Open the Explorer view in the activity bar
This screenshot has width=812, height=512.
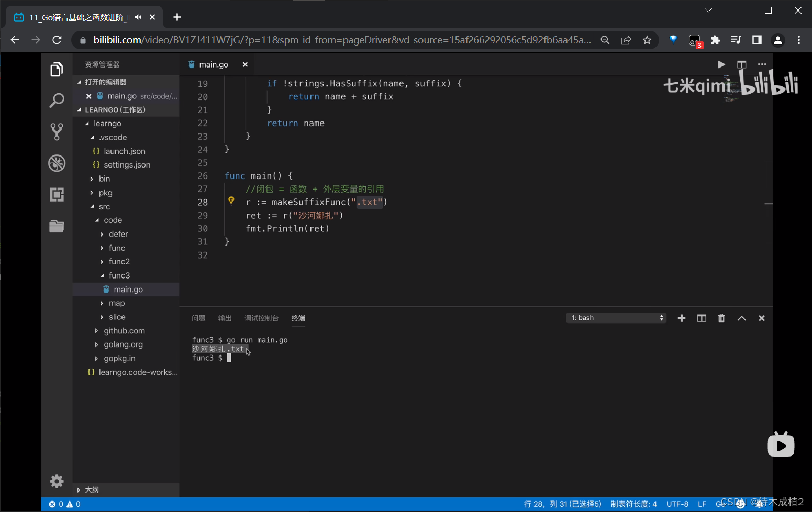click(x=57, y=70)
